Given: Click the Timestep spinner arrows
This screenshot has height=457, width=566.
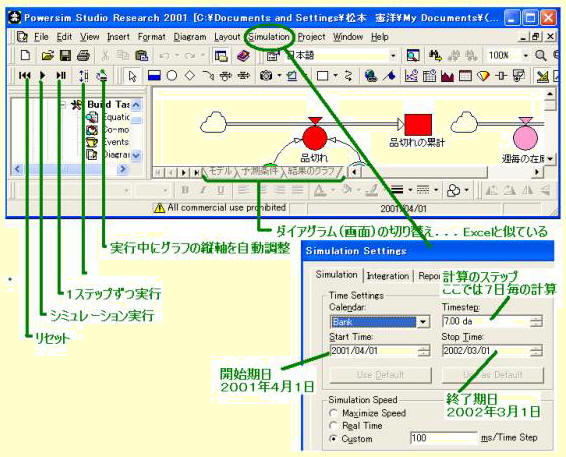Looking at the screenshot, I should [536, 321].
